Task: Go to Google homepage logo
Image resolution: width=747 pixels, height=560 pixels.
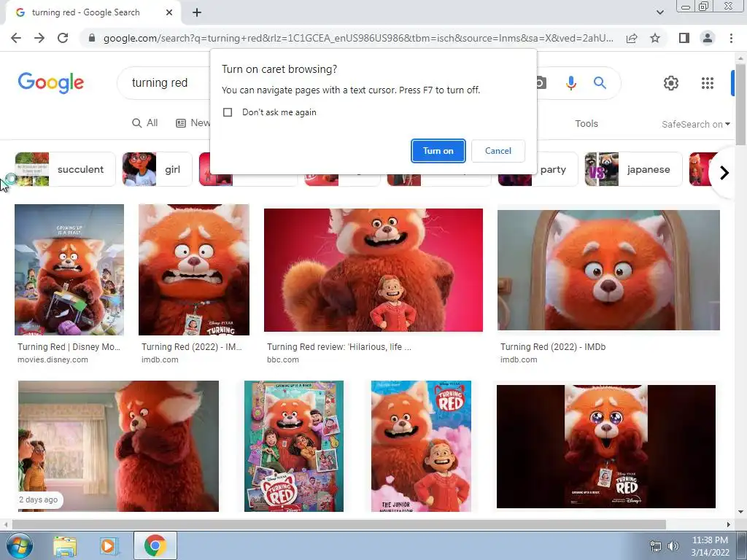Action: pos(51,83)
